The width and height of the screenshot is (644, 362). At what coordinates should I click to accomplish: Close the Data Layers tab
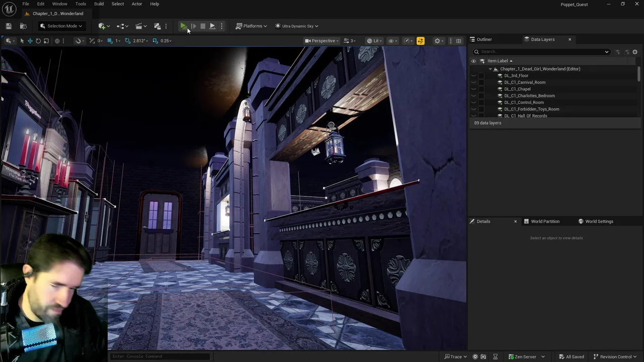pos(570,39)
